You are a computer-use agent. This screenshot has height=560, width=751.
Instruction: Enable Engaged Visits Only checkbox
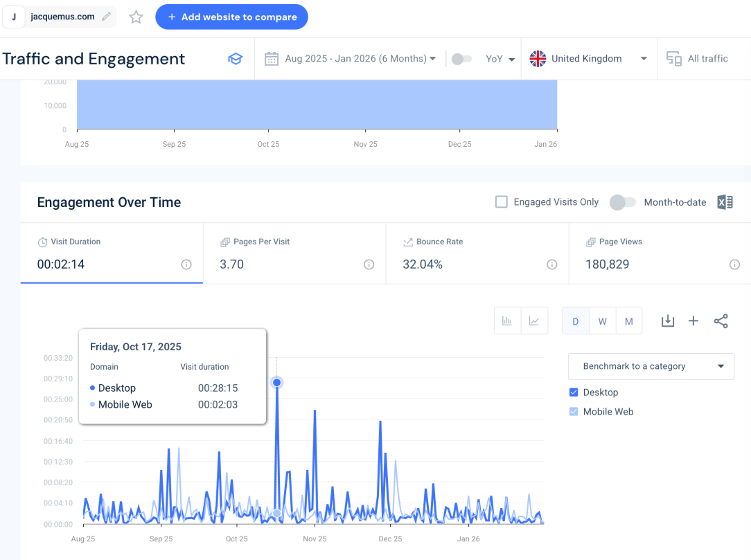(502, 202)
